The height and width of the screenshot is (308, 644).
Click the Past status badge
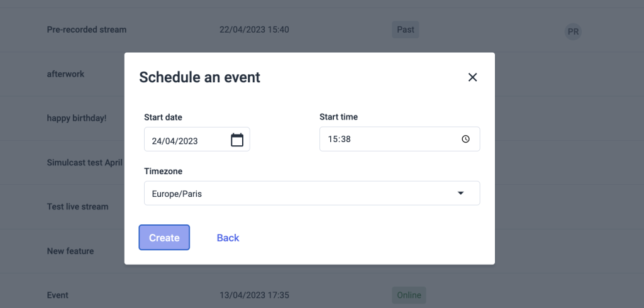coord(406,30)
